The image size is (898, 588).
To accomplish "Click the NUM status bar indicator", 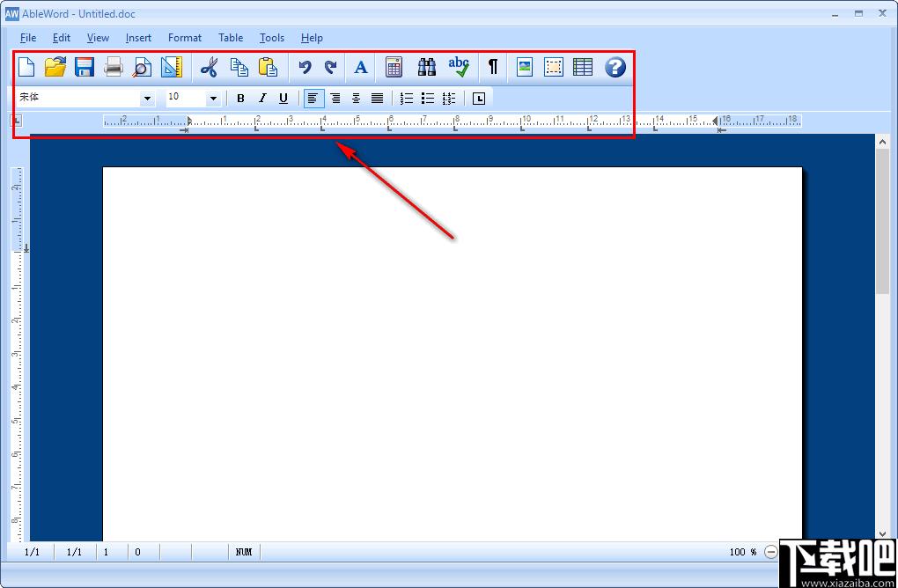I will (x=244, y=552).
